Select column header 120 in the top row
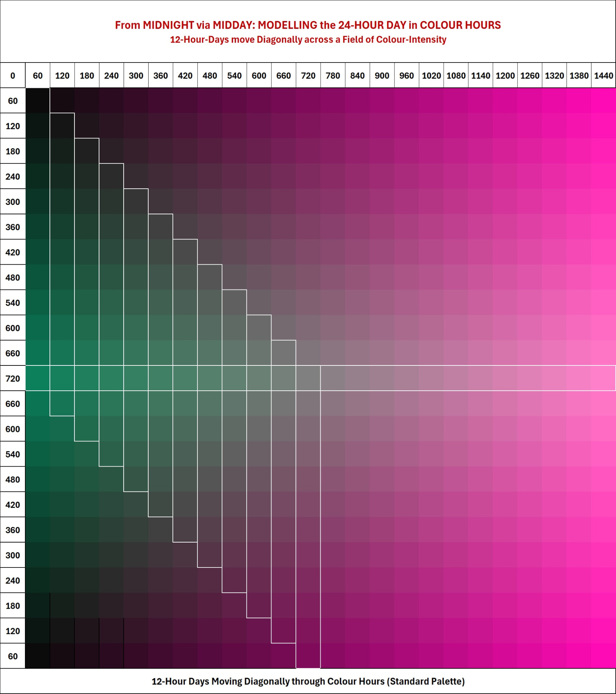616x694 pixels. 62,76
